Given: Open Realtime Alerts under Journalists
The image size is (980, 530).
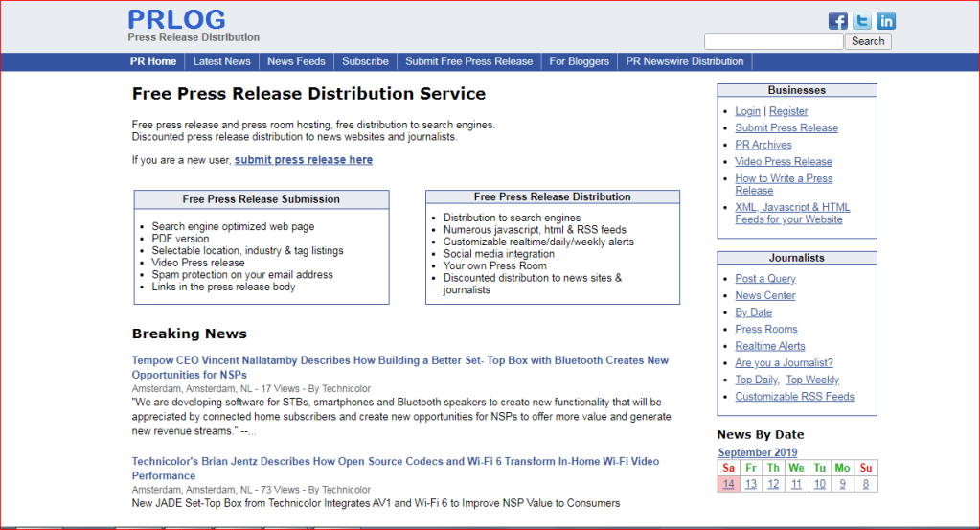Looking at the screenshot, I should click(x=770, y=346).
